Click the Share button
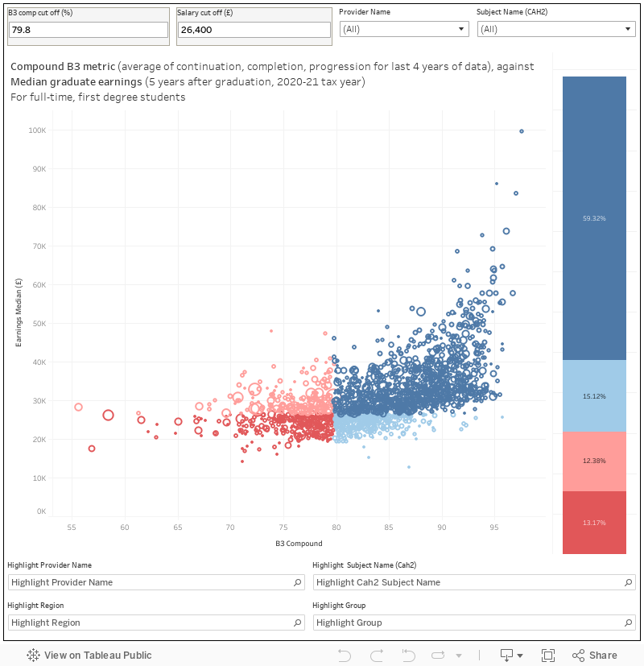Screen dimensions: 644x666 point(595,655)
